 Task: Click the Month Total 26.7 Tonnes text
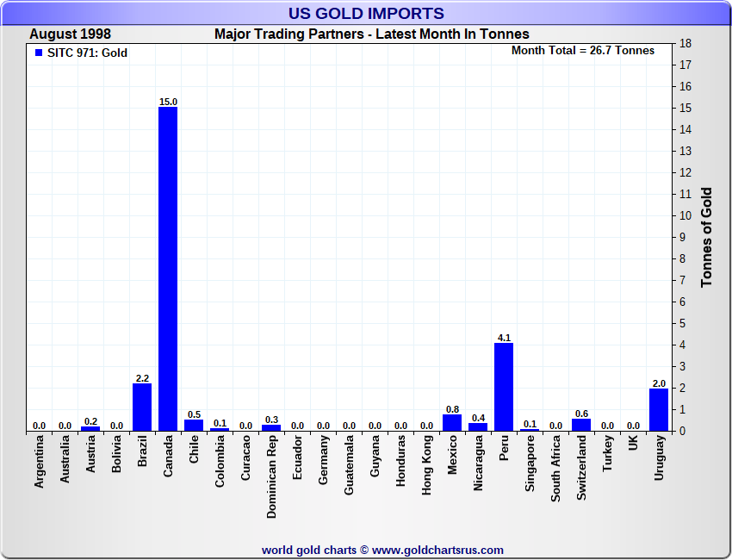pyautogui.click(x=583, y=50)
